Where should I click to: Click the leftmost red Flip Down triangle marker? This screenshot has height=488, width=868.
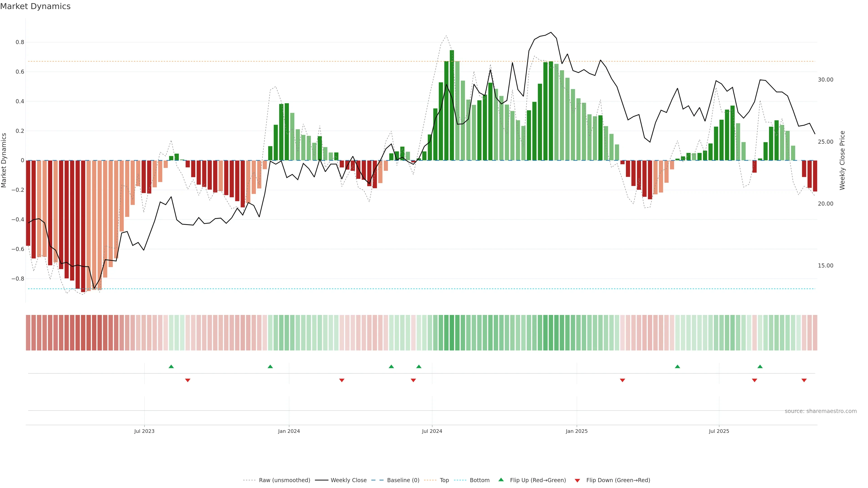point(188,380)
